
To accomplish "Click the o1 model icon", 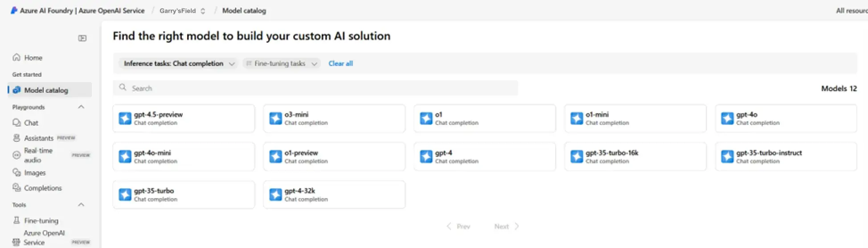I will pos(426,118).
